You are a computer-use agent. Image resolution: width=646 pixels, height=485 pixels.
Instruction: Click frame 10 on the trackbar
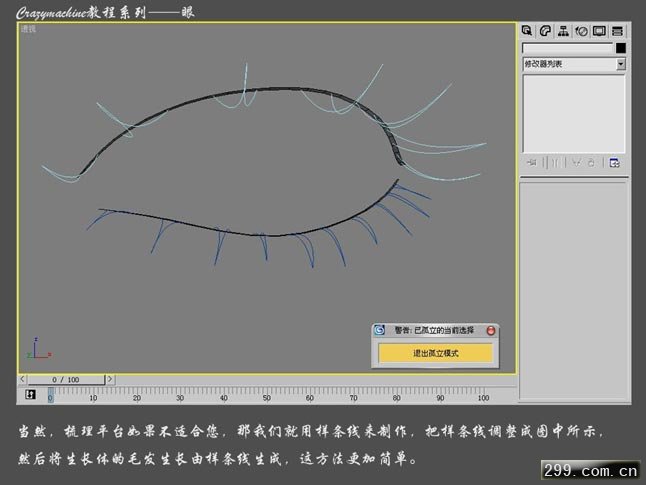tap(94, 398)
